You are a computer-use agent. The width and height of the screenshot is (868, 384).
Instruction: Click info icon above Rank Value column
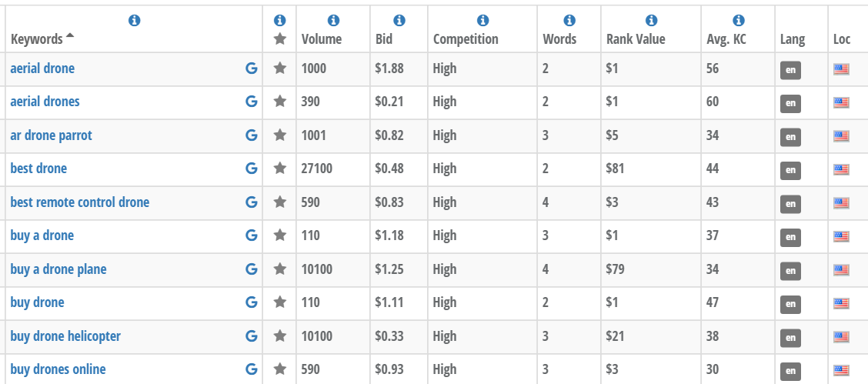(651, 21)
